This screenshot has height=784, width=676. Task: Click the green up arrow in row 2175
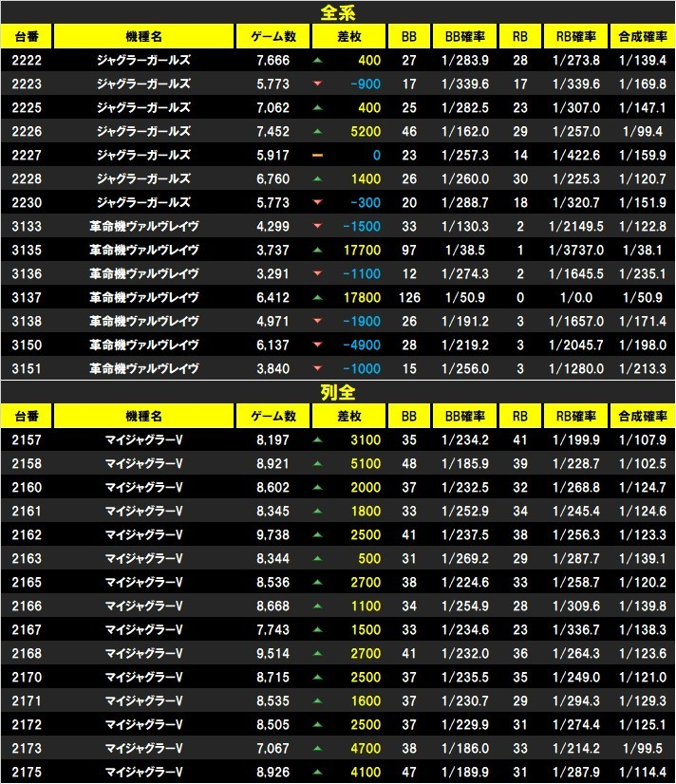click(x=317, y=772)
